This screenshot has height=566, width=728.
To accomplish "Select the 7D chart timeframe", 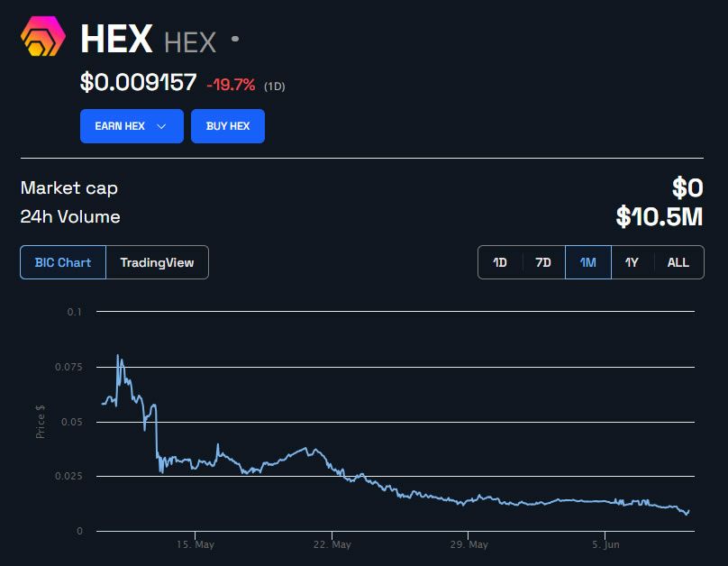I will pos(544,262).
